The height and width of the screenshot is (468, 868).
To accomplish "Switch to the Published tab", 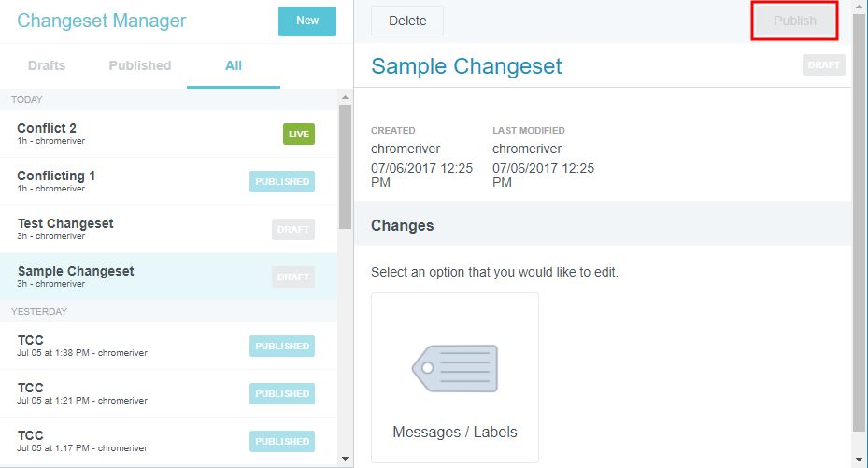I will tap(140, 65).
